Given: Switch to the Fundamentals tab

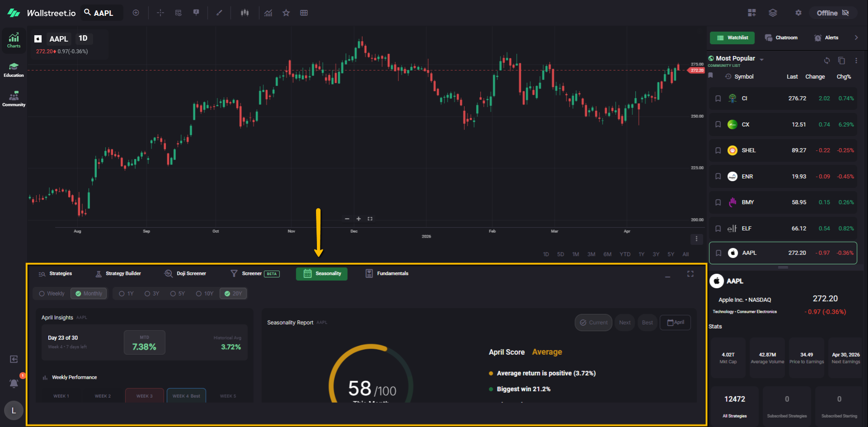Looking at the screenshot, I should (x=387, y=274).
